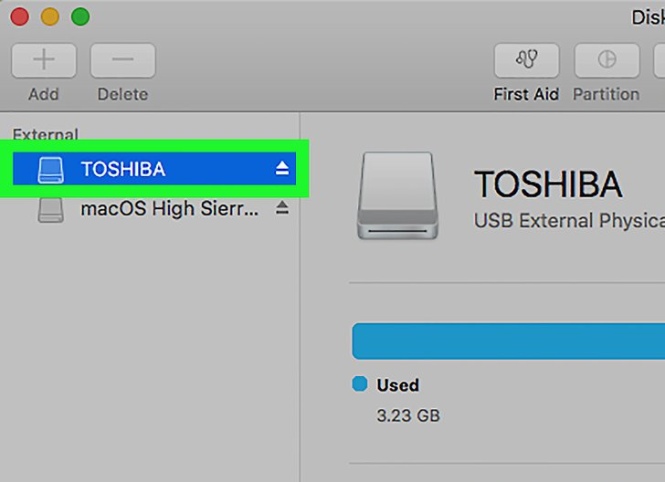
Task: Click the blue Used legend swatch
Action: [360, 384]
